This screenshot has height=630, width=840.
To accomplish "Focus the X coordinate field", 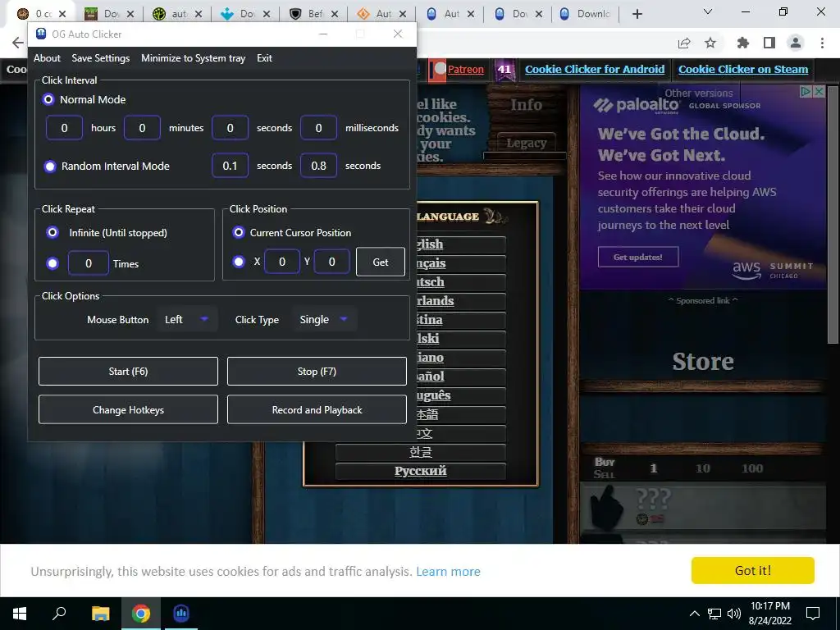I will point(282,262).
